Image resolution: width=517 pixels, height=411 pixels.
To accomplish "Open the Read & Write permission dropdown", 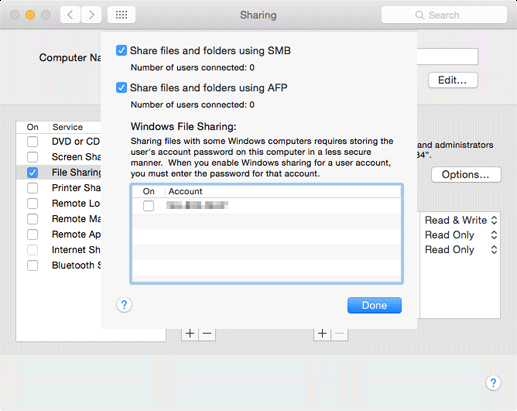I will pos(461,220).
